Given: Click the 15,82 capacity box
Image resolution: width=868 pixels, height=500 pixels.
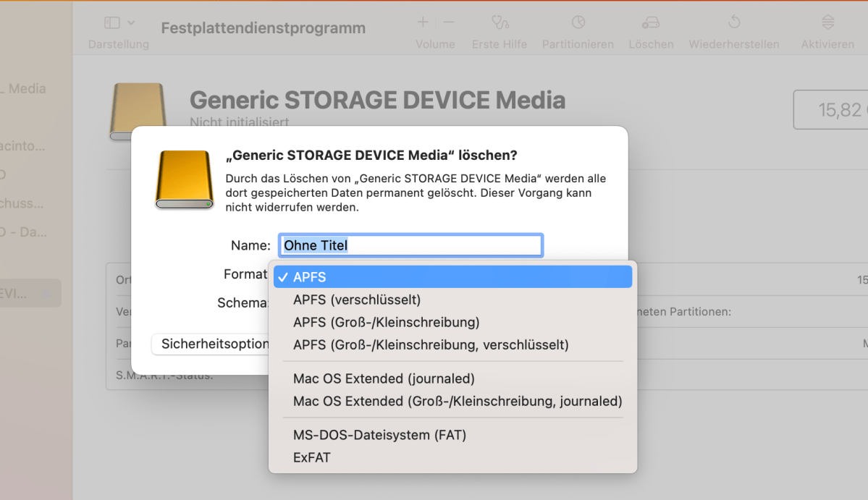Looking at the screenshot, I should (830, 109).
